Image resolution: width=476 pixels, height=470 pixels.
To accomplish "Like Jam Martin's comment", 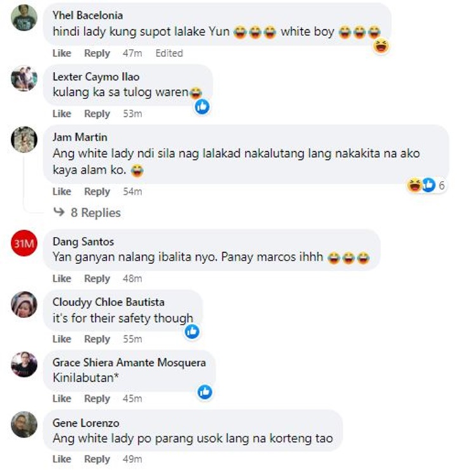I will [62, 191].
